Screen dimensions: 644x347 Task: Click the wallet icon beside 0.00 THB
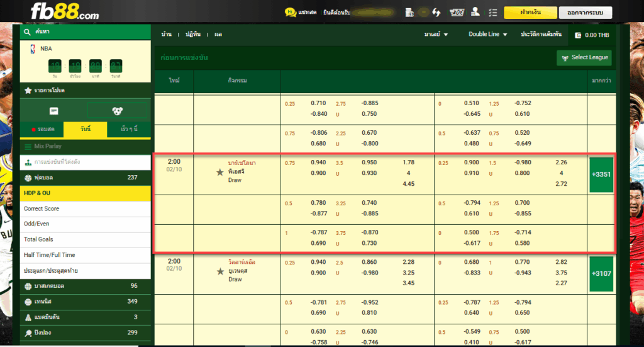click(x=578, y=35)
